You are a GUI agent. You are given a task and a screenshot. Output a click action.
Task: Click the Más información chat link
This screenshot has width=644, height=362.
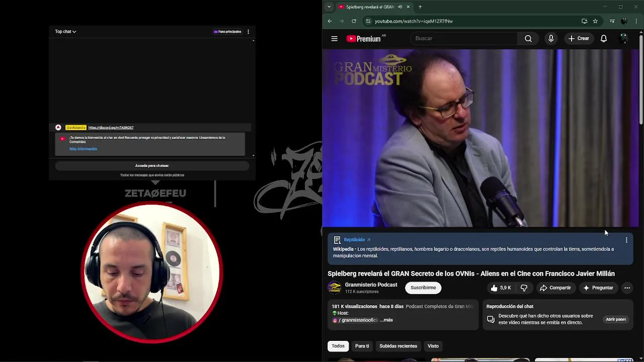tap(84, 149)
